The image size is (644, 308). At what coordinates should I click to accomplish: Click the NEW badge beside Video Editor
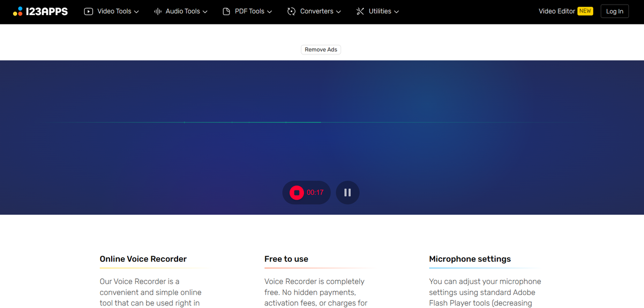click(585, 11)
